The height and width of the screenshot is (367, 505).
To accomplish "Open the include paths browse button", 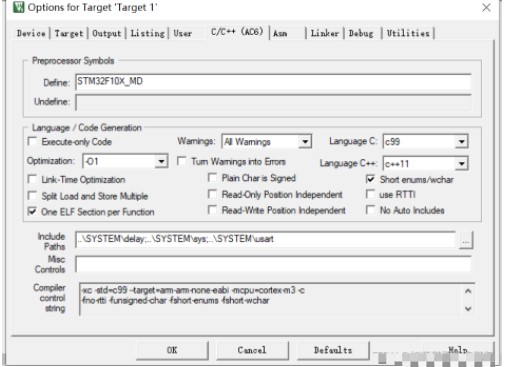I will tap(466, 240).
